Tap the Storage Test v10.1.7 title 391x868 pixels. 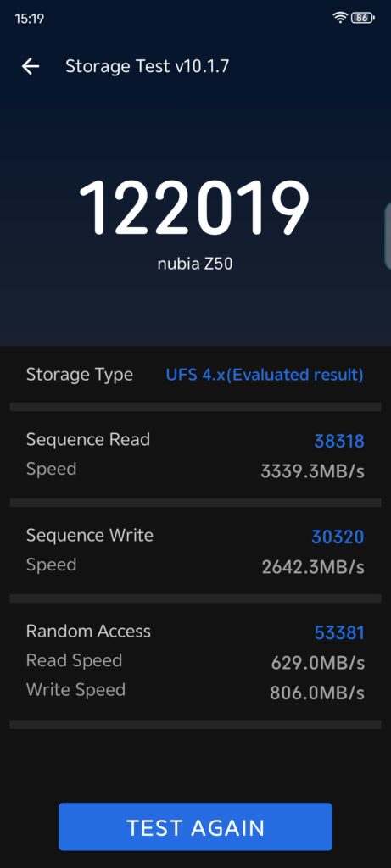click(x=148, y=66)
